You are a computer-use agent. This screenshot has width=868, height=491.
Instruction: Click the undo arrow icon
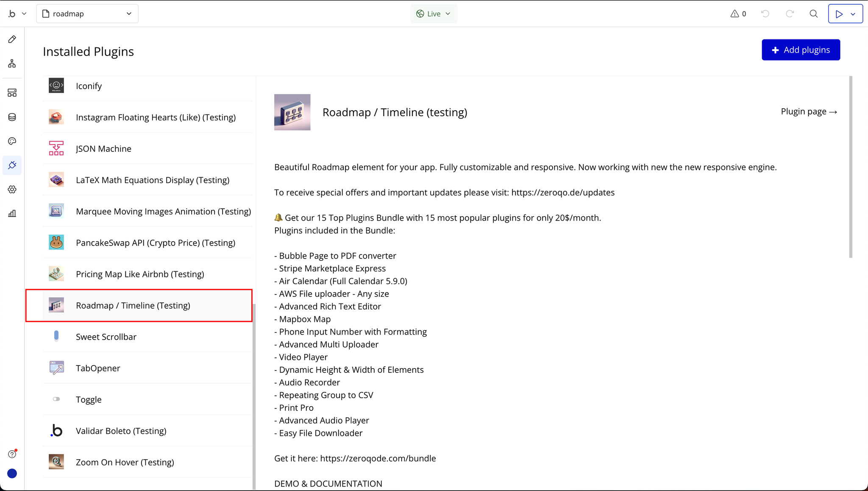[x=765, y=14]
